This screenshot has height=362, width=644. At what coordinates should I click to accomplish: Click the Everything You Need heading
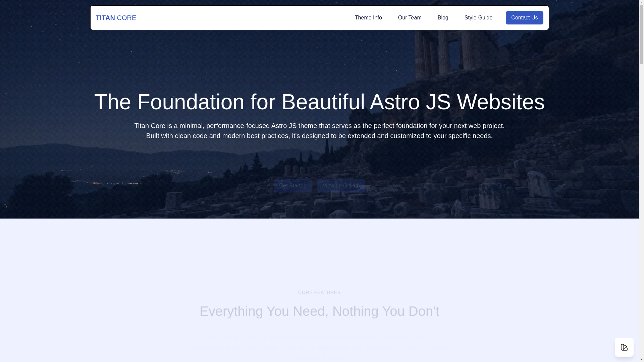point(319,311)
